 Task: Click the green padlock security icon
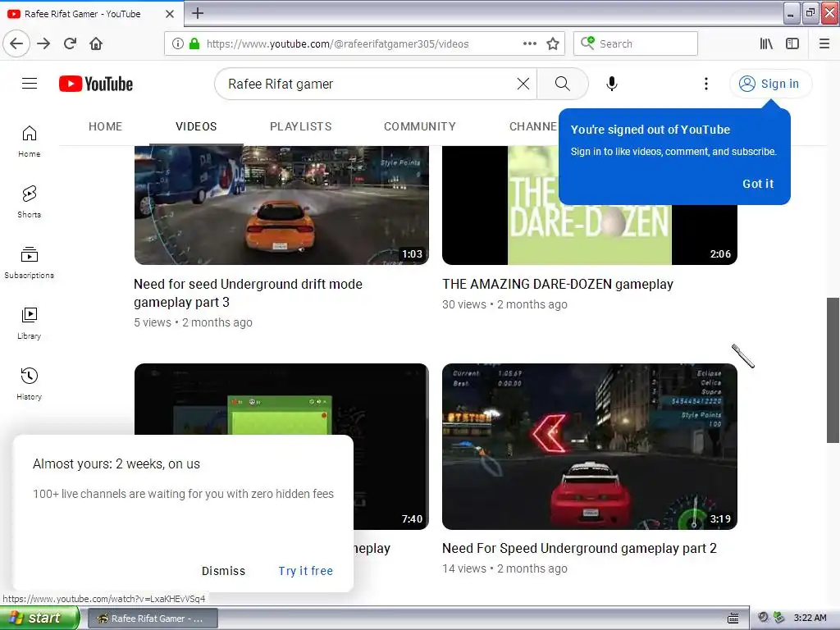coord(194,43)
